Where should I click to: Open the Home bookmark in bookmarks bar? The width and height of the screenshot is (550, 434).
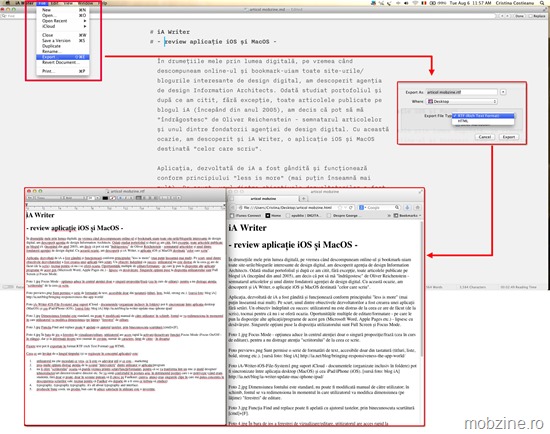pos(273,215)
